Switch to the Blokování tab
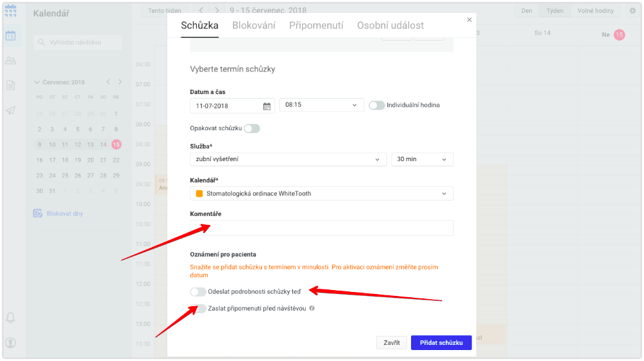Viewport: 644px width, 361px height. [x=254, y=25]
